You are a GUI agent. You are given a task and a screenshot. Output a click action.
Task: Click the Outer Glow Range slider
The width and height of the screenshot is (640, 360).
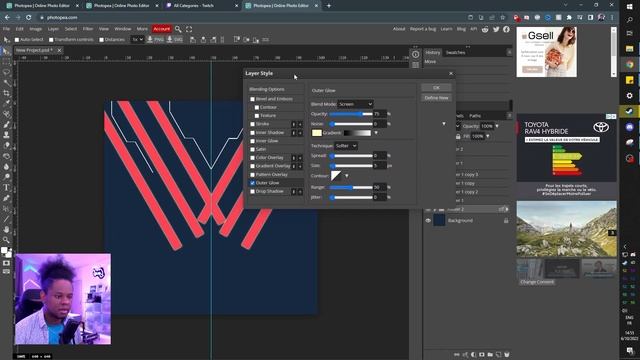[351, 187]
